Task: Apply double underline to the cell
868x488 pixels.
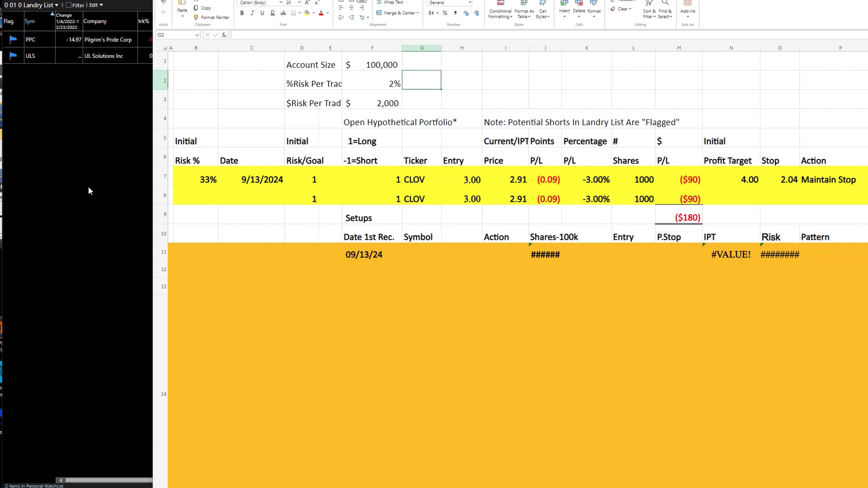Action: click(x=273, y=13)
